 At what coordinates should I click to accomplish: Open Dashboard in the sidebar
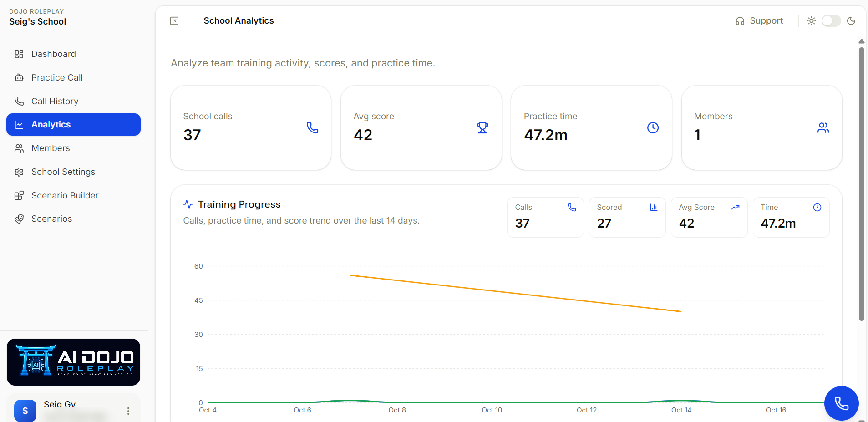click(x=73, y=54)
